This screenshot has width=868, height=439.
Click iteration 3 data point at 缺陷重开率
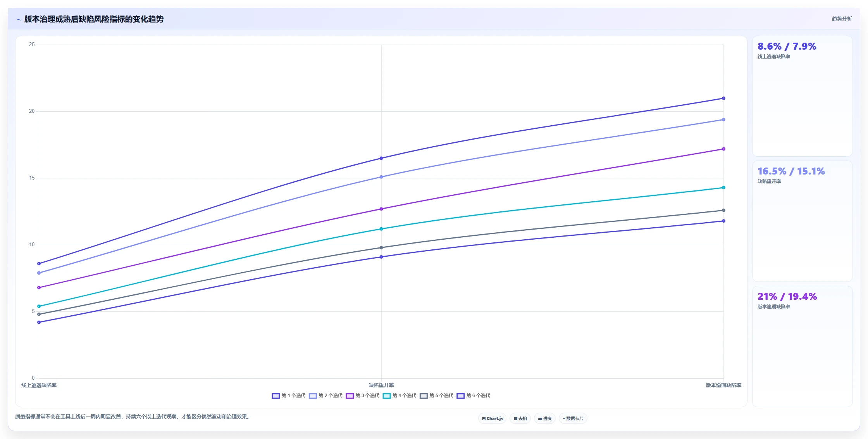pos(381,209)
